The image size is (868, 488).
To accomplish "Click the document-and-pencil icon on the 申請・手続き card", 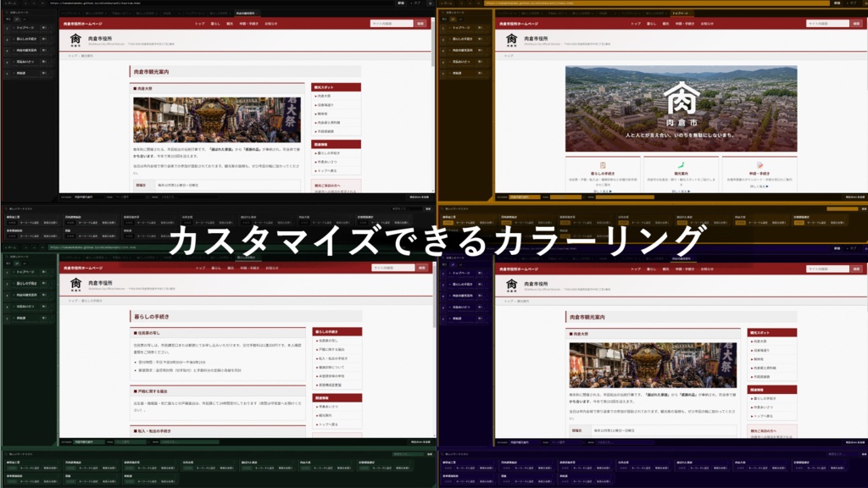I will (x=759, y=165).
